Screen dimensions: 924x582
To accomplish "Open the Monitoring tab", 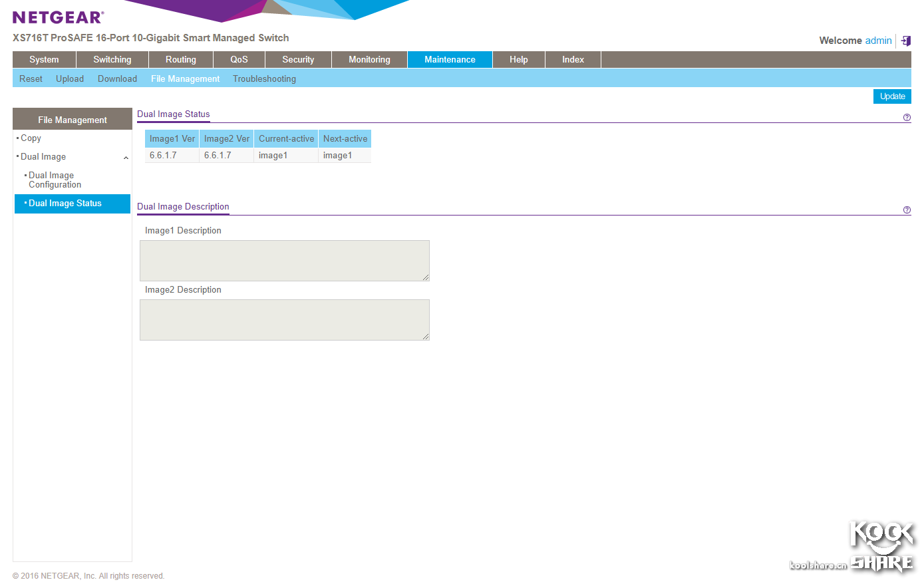I will pyautogui.click(x=369, y=60).
